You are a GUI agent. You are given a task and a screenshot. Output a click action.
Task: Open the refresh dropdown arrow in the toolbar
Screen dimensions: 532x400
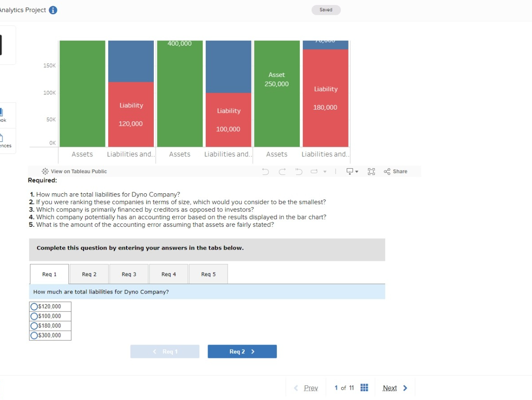[325, 171]
